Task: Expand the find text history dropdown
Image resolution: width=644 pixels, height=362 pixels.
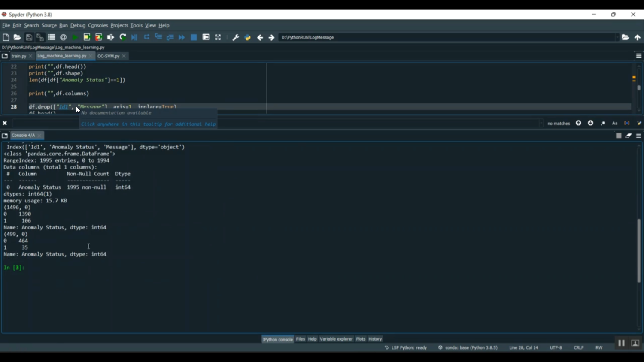Action: (x=541, y=123)
